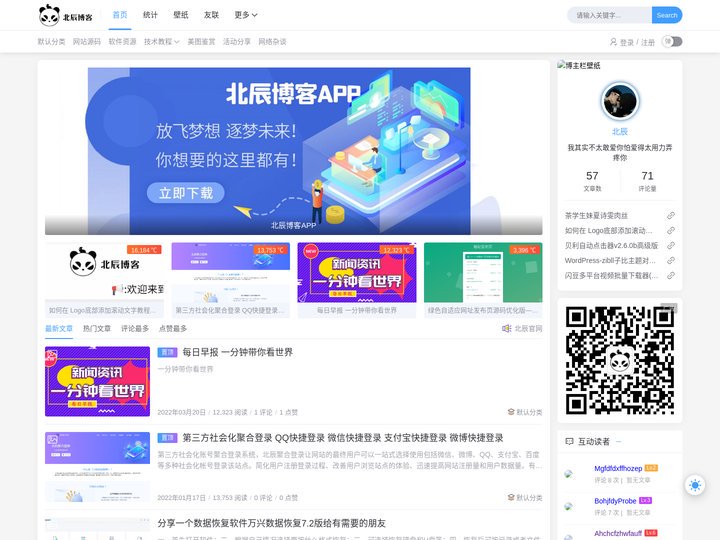
Task: Open reader profile BohjfdyProbe
Action: coord(615,501)
